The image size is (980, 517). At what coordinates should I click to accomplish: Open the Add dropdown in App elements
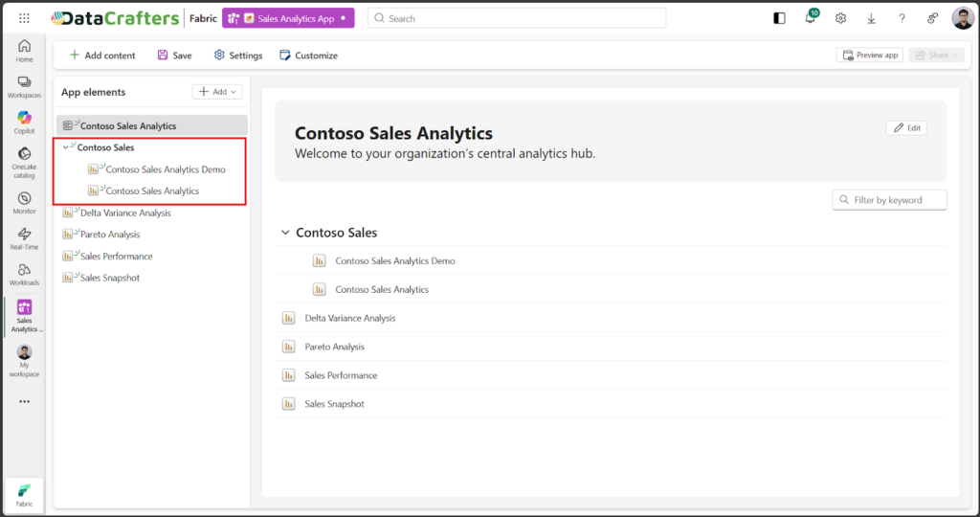pyautogui.click(x=218, y=92)
